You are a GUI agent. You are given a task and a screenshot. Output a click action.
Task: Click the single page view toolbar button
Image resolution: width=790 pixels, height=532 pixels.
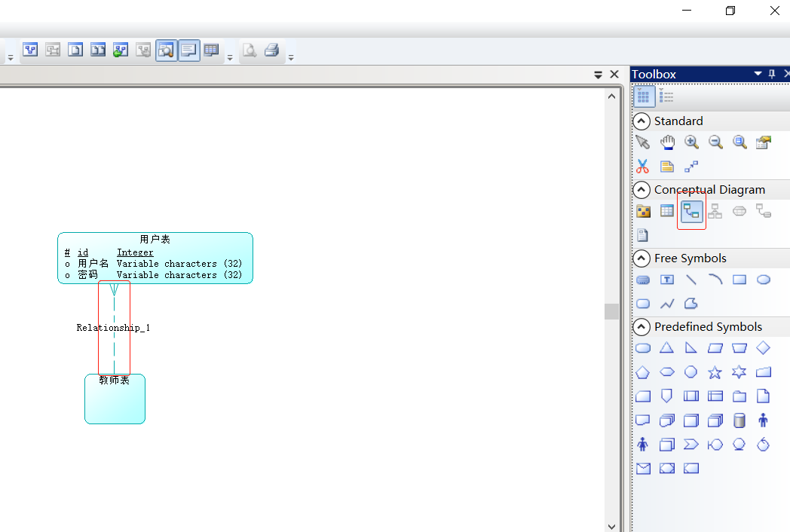tap(75, 50)
